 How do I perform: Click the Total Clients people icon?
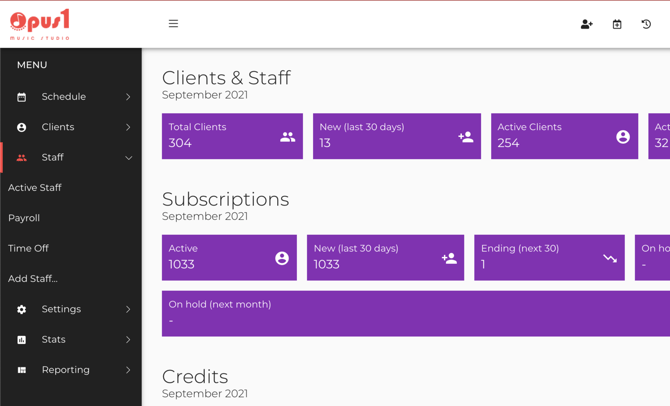tap(288, 137)
